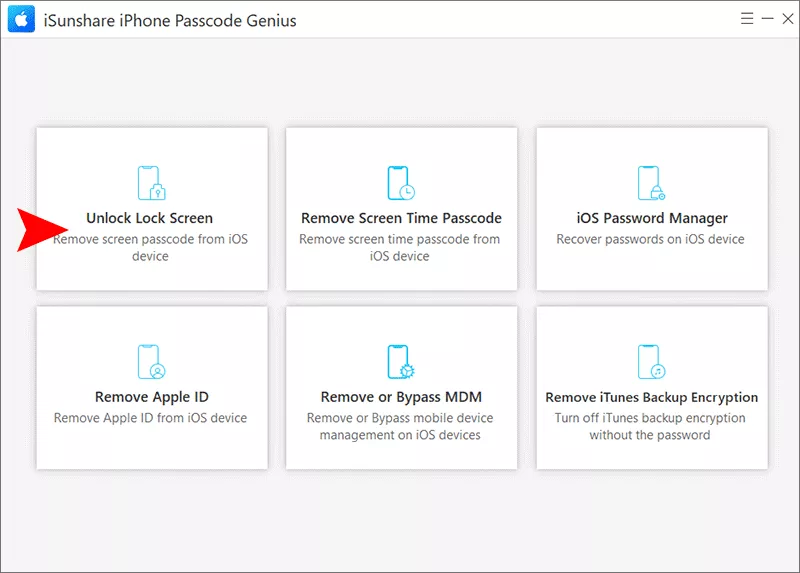Click the Remove Apple ID person icon
The image size is (800, 573).
point(152,362)
